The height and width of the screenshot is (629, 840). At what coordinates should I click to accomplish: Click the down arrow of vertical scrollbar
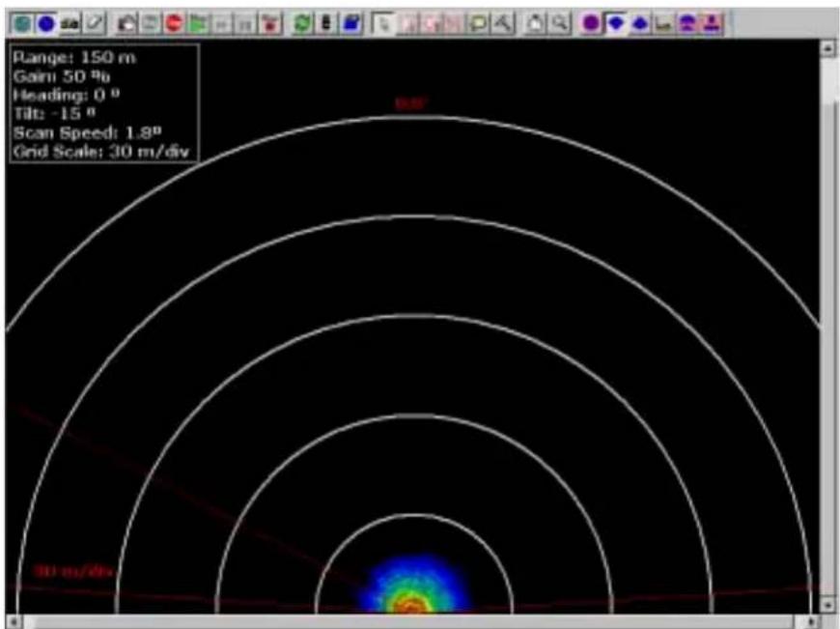(827, 606)
